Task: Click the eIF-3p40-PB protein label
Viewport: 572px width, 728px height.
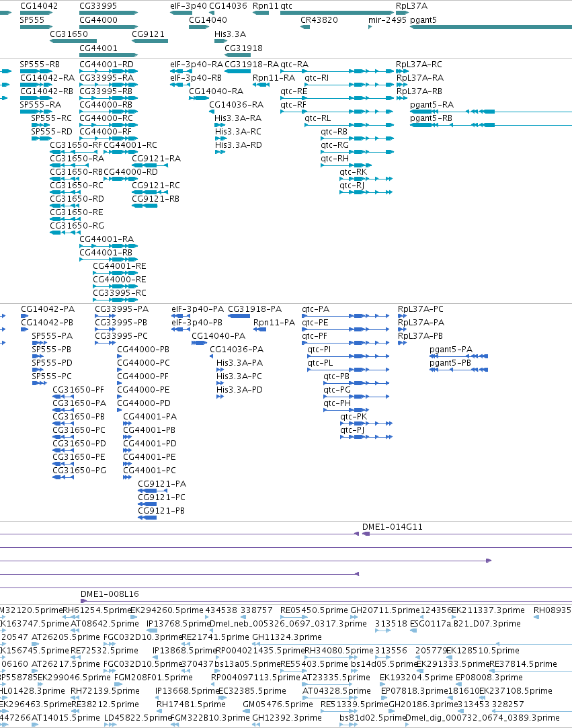Action: coord(197,323)
